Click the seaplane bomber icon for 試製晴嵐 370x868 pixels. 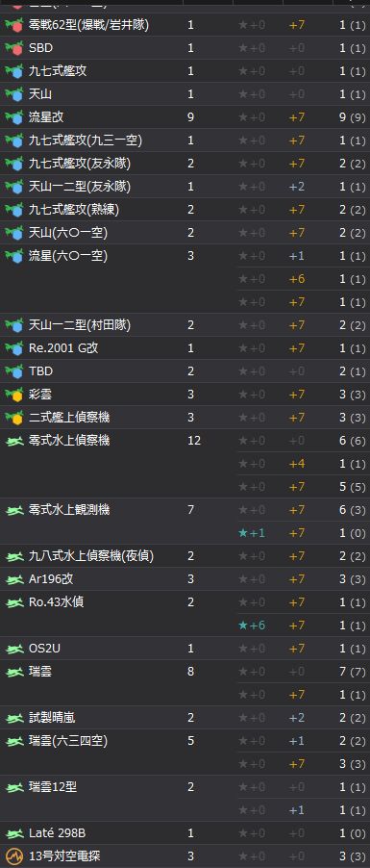point(13,718)
